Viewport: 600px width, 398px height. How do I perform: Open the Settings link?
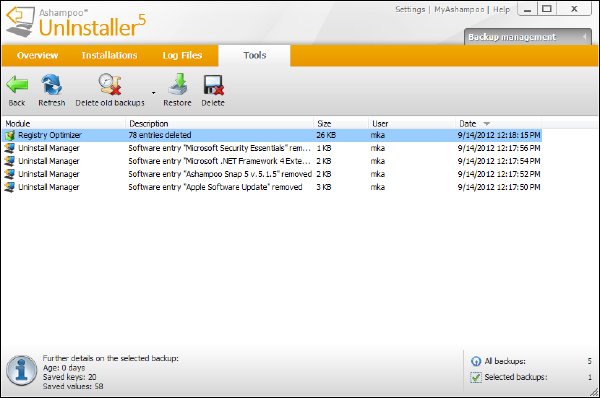coord(410,10)
